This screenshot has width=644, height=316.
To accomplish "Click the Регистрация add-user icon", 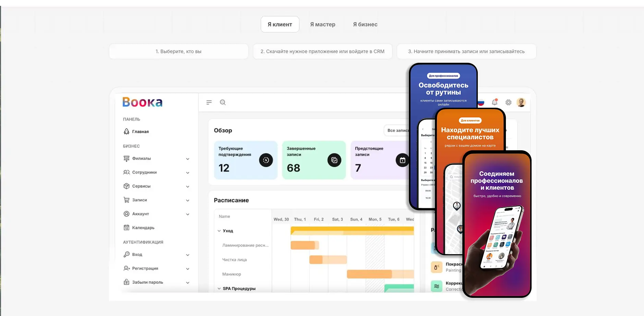I will tap(126, 268).
